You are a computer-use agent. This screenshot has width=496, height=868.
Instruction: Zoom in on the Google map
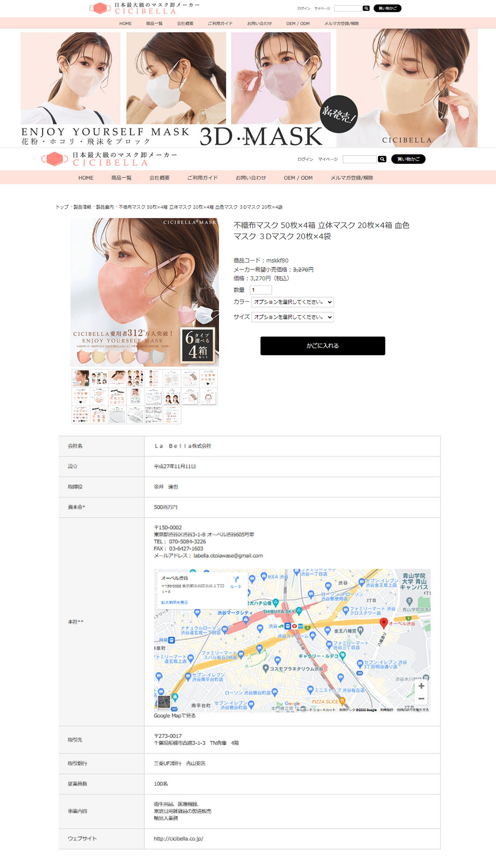pyautogui.click(x=421, y=686)
